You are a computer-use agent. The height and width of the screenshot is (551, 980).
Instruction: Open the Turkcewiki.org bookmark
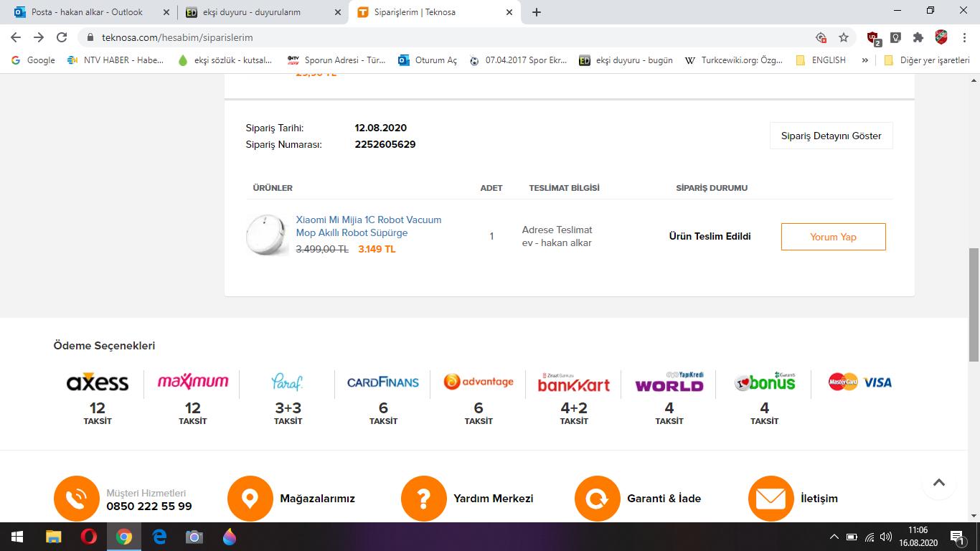coord(734,60)
